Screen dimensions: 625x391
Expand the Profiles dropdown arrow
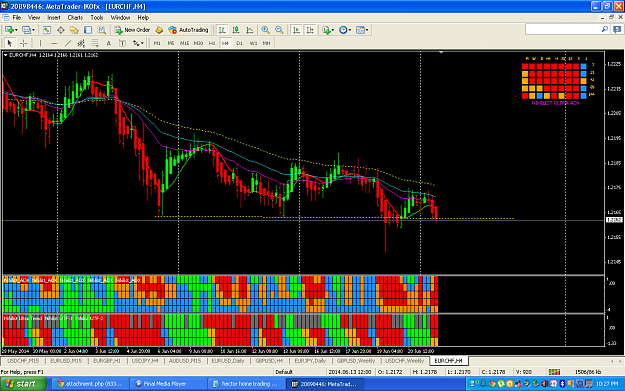[33, 30]
